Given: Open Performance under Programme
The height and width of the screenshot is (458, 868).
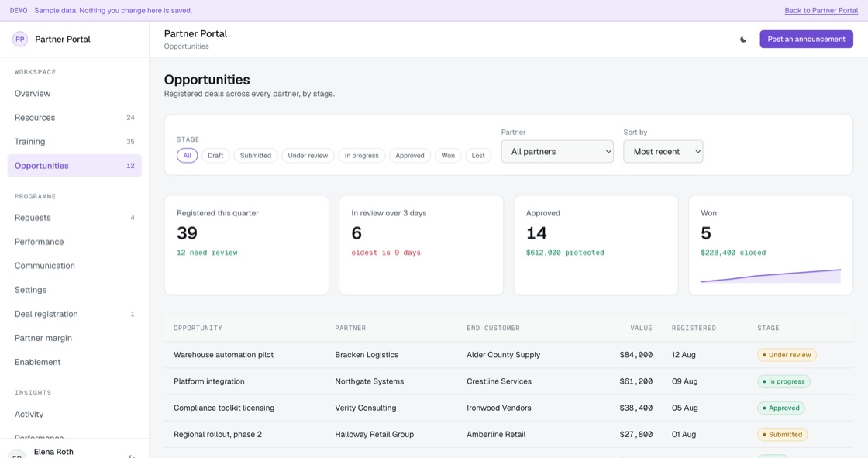Looking at the screenshot, I should pyautogui.click(x=74, y=242).
